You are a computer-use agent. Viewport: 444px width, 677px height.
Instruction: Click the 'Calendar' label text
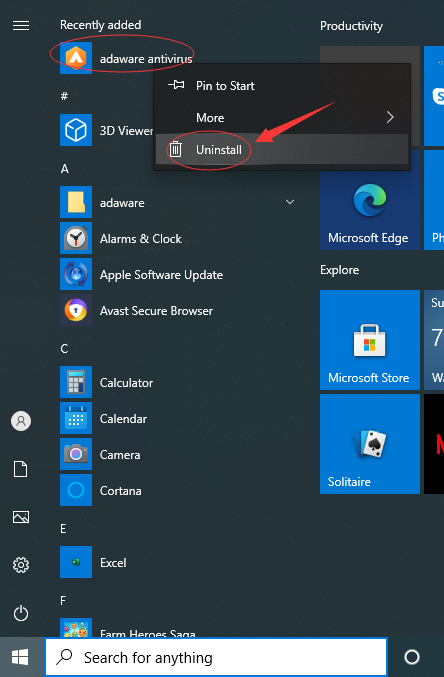click(x=124, y=419)
